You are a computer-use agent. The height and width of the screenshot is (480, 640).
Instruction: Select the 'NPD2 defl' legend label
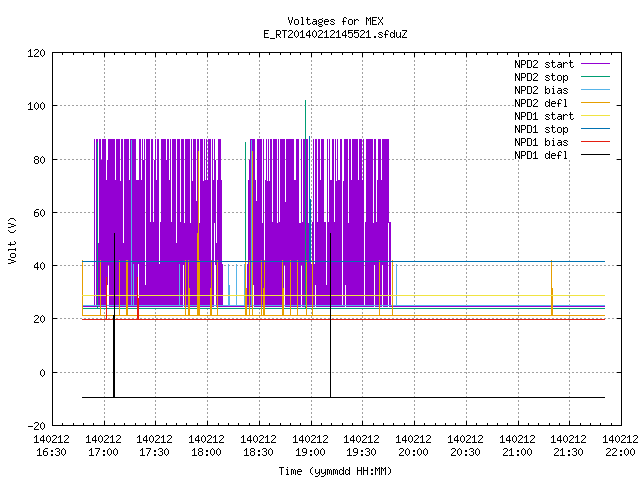tap(541, 103)
